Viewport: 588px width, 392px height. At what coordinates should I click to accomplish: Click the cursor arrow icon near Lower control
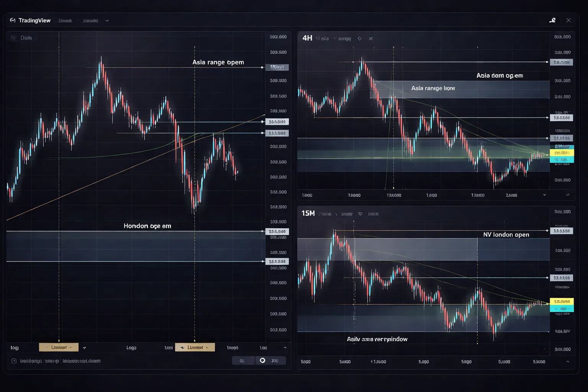(84, 347)
